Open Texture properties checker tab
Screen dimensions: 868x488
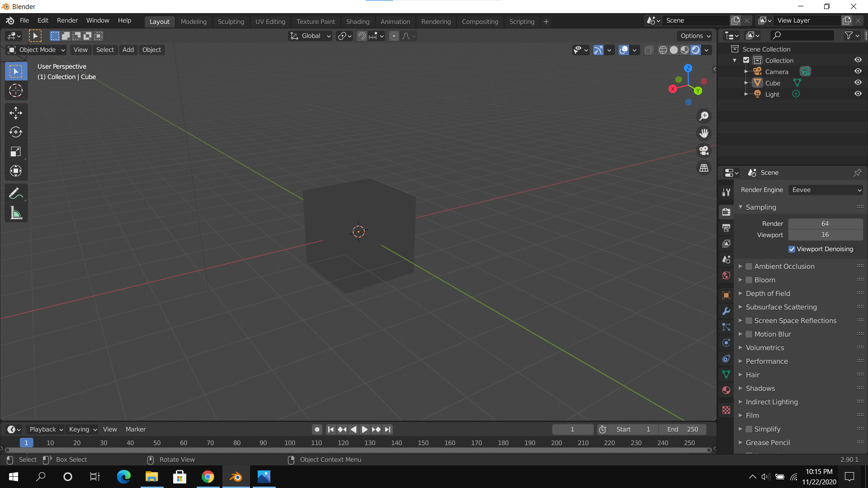[x=726, y=410]
